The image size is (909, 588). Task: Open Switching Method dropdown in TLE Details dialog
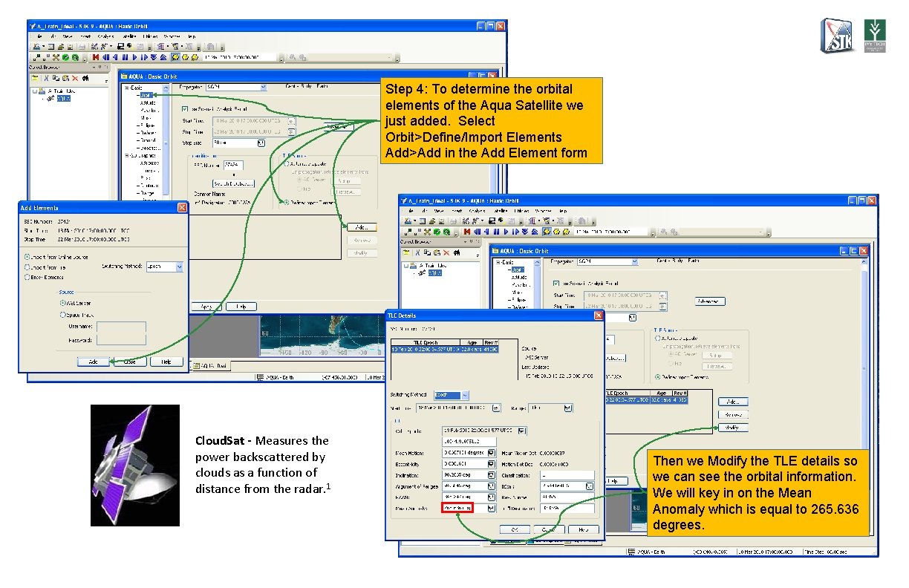(x=466, y=395)
